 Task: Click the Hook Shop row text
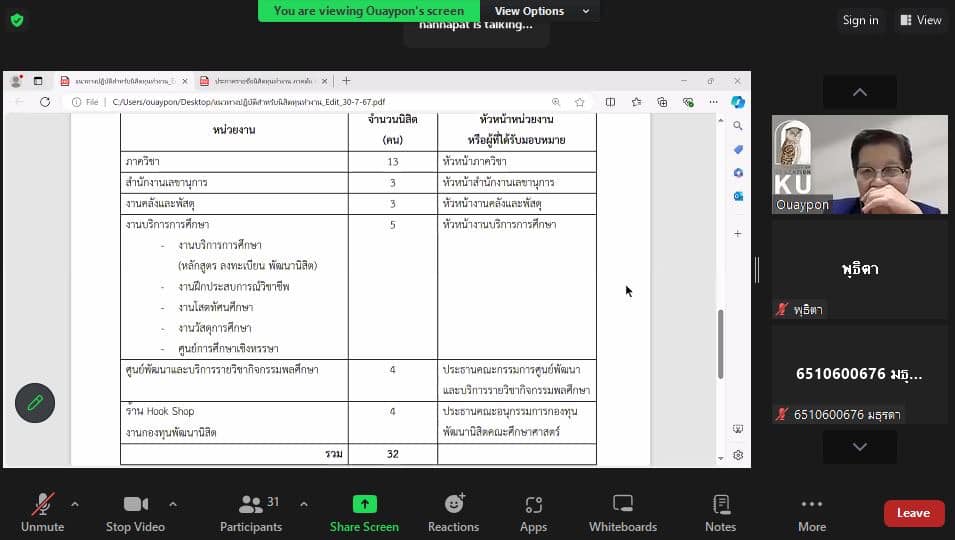tap(160, 411)
